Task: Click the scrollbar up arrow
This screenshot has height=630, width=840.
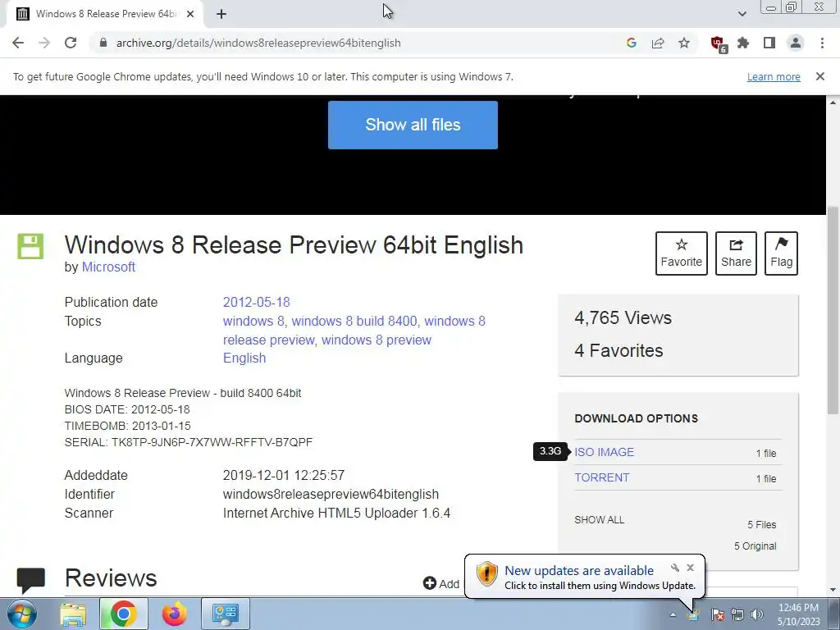Action: click(x=833, y=103)
